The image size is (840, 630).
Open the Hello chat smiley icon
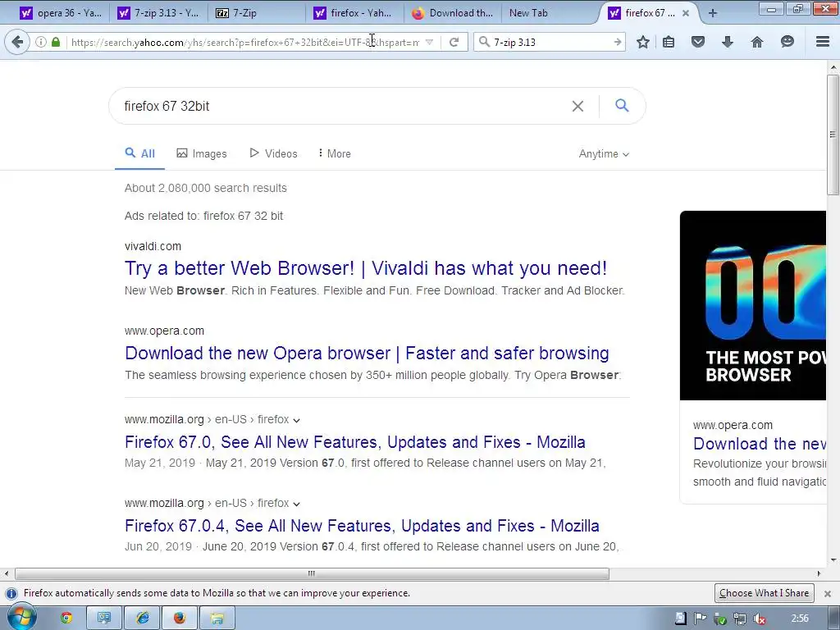pos(787,42)
